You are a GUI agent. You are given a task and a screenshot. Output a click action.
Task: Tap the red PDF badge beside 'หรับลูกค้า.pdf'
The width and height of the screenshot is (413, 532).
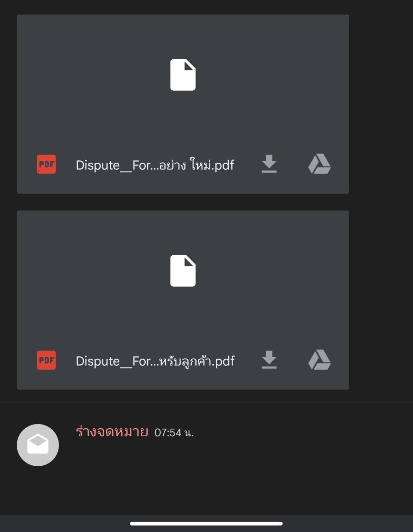(46, 360)
